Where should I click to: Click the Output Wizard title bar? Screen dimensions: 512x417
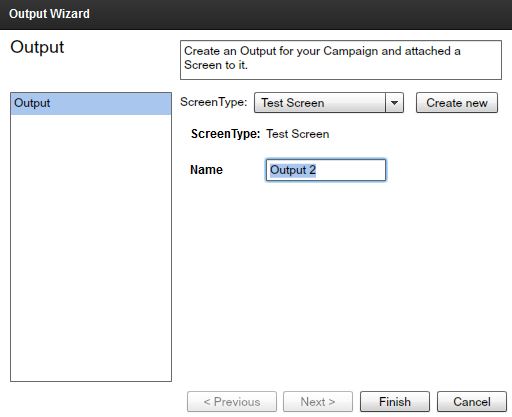click(256, 15)
